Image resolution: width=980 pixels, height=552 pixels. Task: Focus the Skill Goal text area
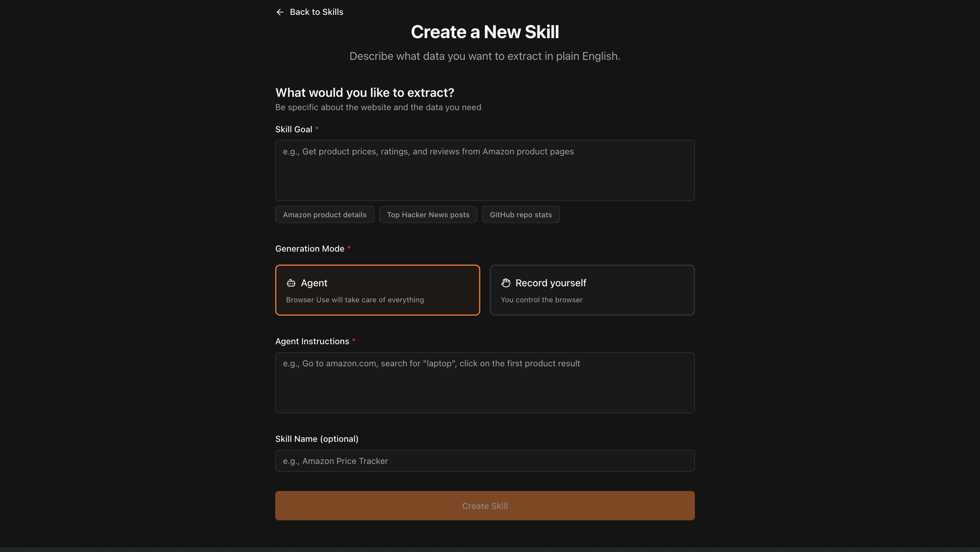point(484,170)
